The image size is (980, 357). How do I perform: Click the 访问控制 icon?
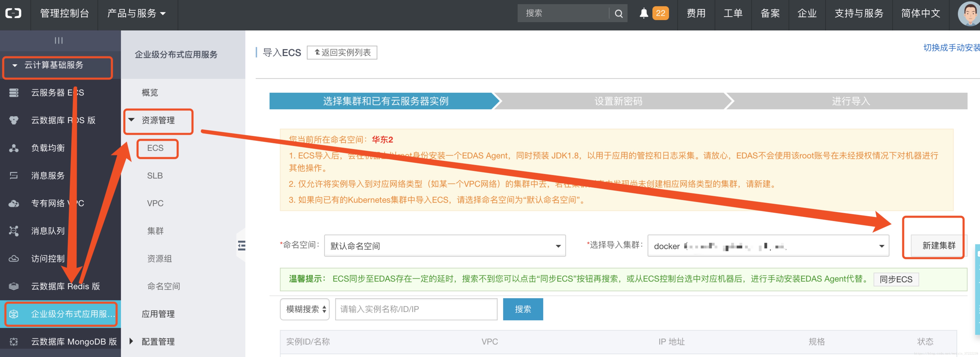click(x=14, y=259)
